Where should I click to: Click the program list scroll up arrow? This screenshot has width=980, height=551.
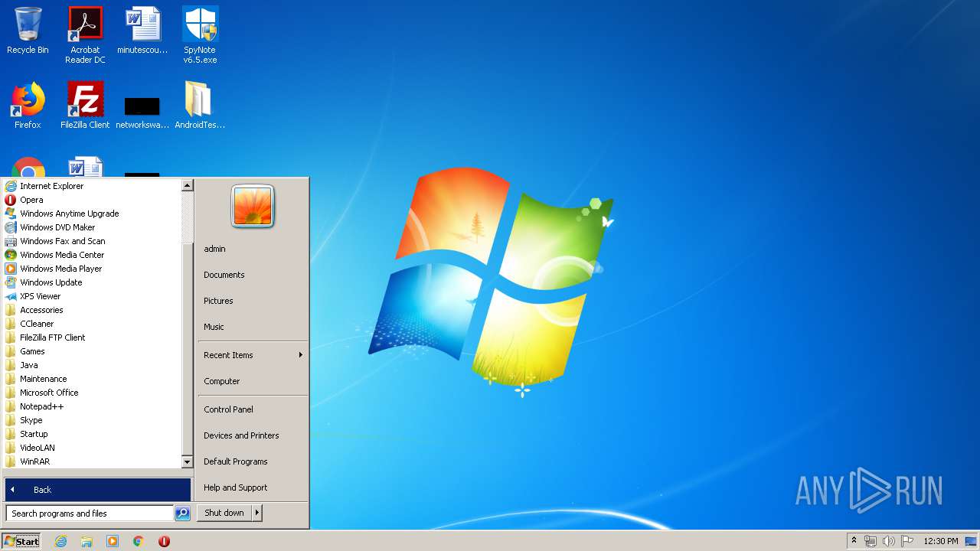pyautogui.click(x=187, y=185)
